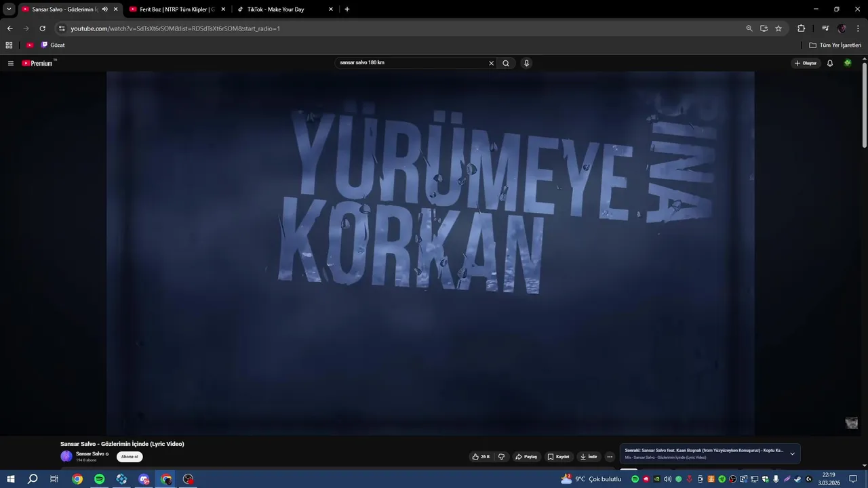Expand the Sonraki up-next mix panel
The width and height of the screenshot is (868, 488).
coord(792,454)
